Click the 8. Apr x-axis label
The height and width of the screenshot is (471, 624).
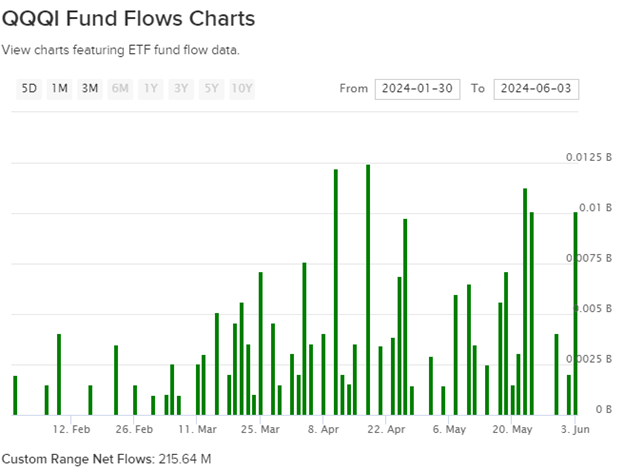click(324, 429)
